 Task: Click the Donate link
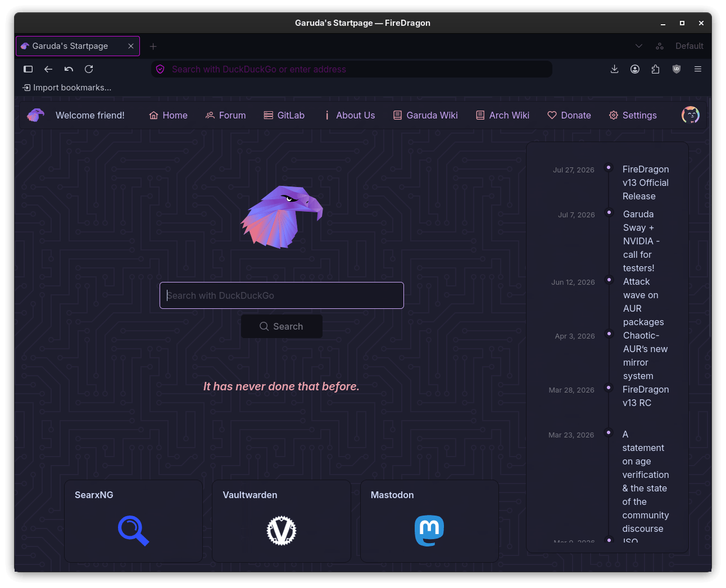pos(569,115)
